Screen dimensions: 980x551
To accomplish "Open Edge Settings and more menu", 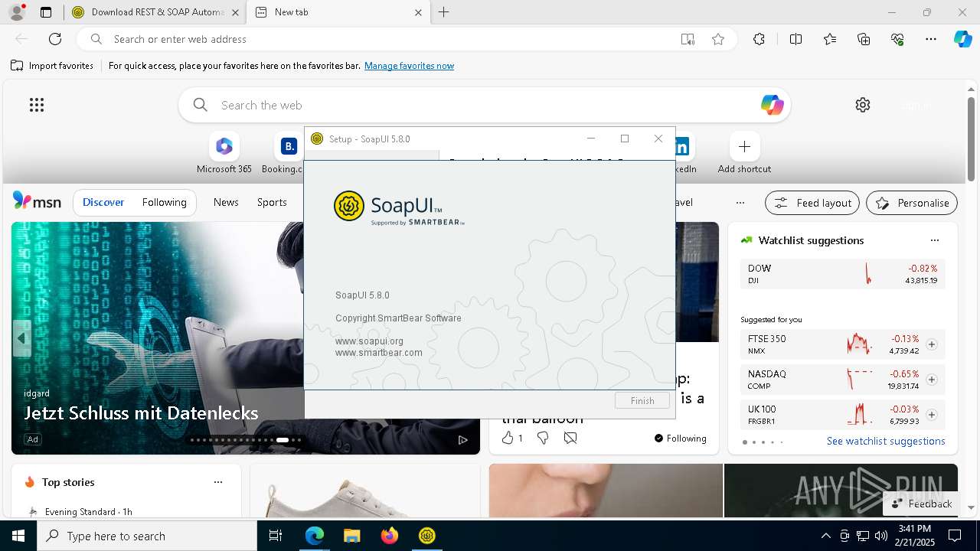I will tap(931, 39).
